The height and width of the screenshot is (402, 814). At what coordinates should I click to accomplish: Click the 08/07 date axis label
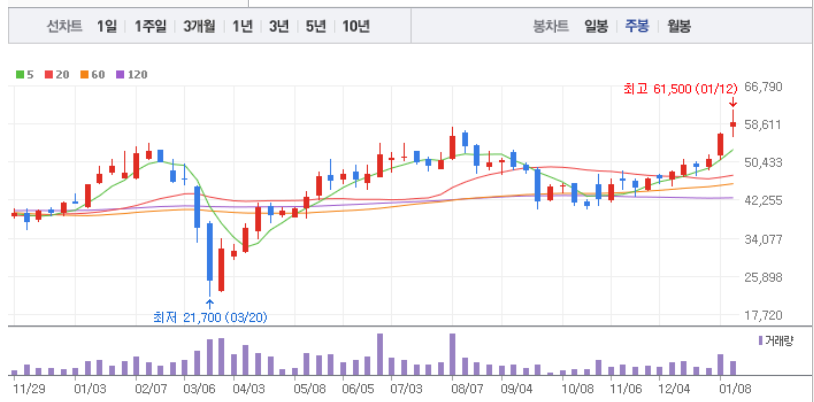(468, 388)
